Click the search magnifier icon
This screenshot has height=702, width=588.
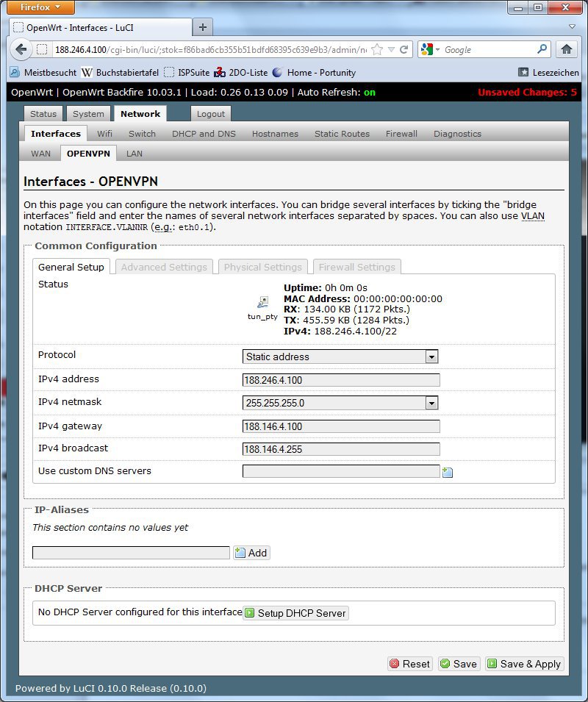(542, 49)
